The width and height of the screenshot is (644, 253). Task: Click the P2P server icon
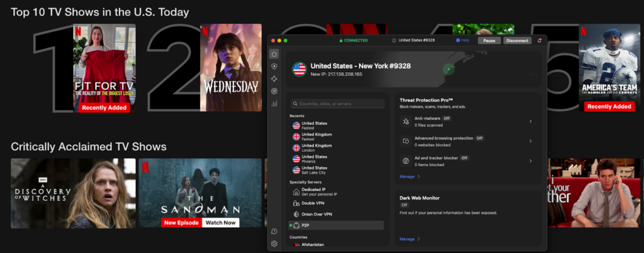click(296, 225)
